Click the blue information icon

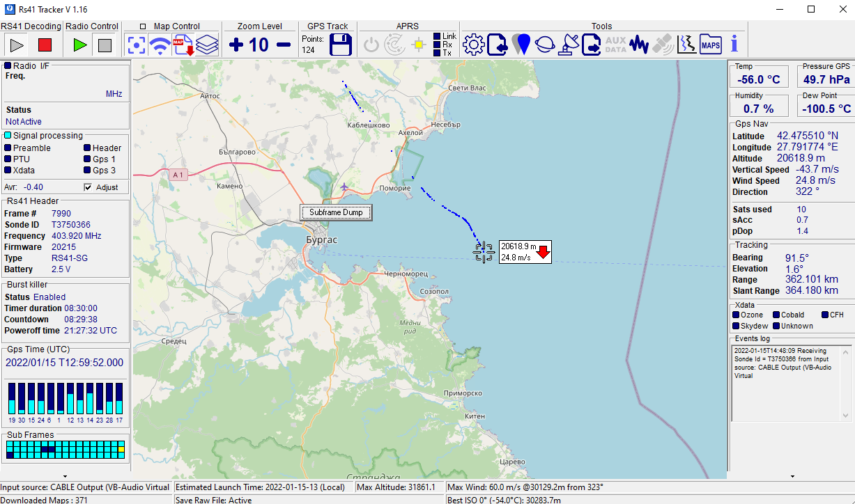(x=734, y=45)
